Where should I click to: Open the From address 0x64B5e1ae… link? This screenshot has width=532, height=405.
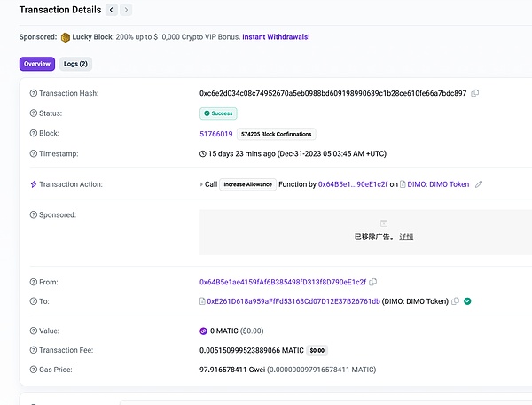coord(282,282)
